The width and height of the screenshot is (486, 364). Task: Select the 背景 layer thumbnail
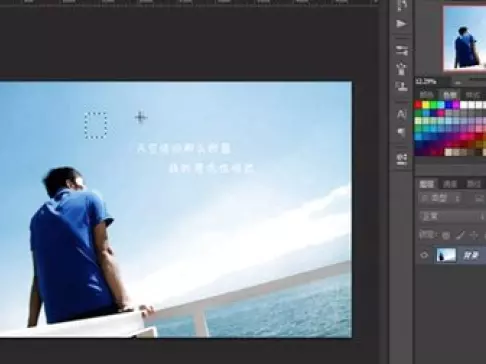446,255
